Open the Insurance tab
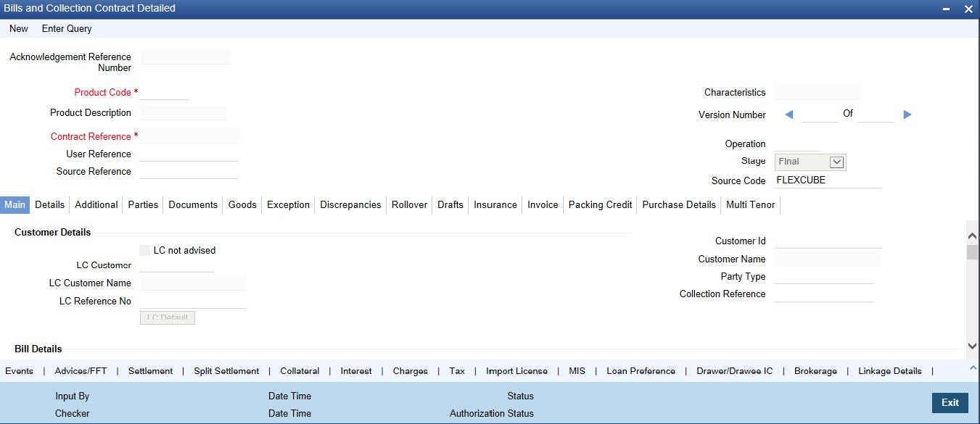This screenshot has width=980, height=424. point(495,204)
